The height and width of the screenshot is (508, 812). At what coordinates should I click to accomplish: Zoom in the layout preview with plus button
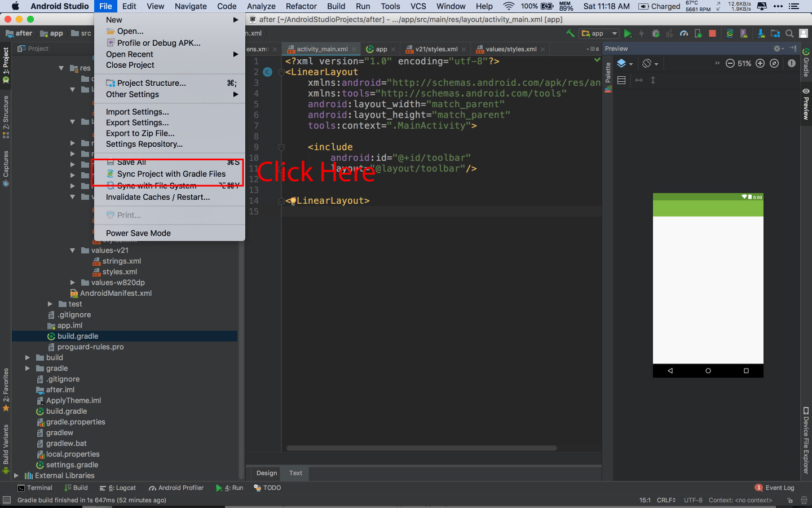point(760,63)
